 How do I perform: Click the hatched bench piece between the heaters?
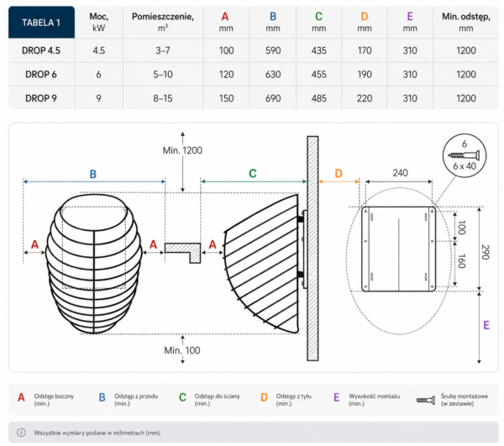click(x=183, y=253)
